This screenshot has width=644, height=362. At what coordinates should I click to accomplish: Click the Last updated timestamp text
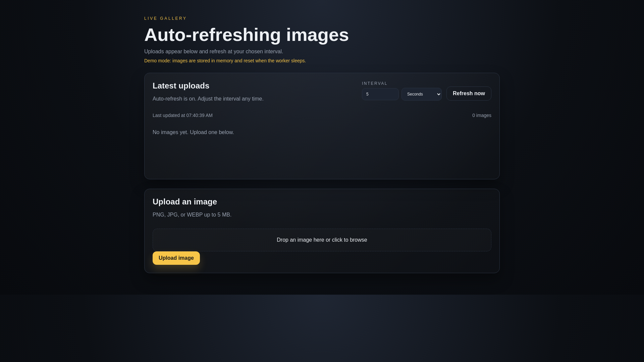(182, 115)
